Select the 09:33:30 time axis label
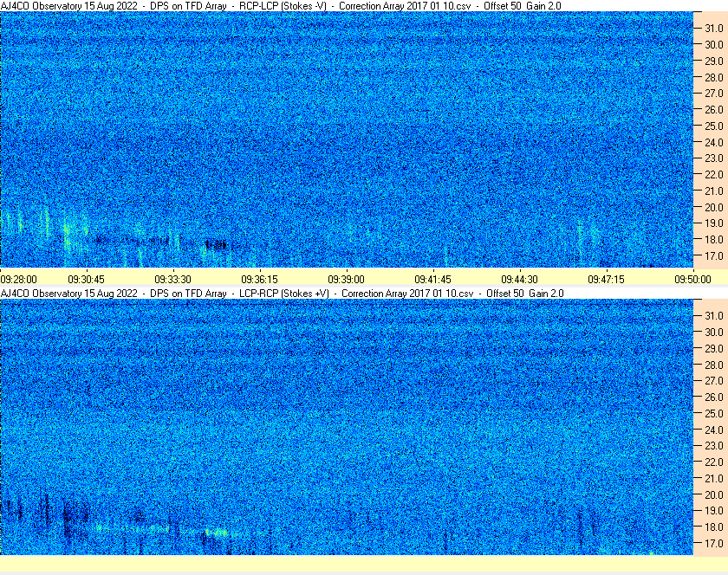Image resolution: width=728 pixels, height=575 pixels. [x=172, y=280]
